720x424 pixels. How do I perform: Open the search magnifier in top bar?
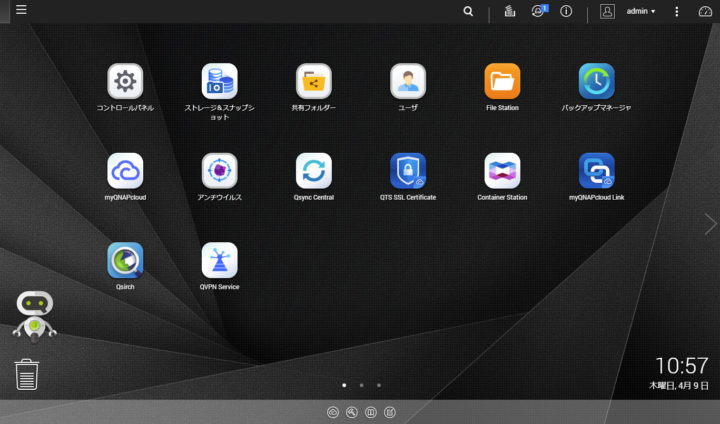[x=468, y=11]
